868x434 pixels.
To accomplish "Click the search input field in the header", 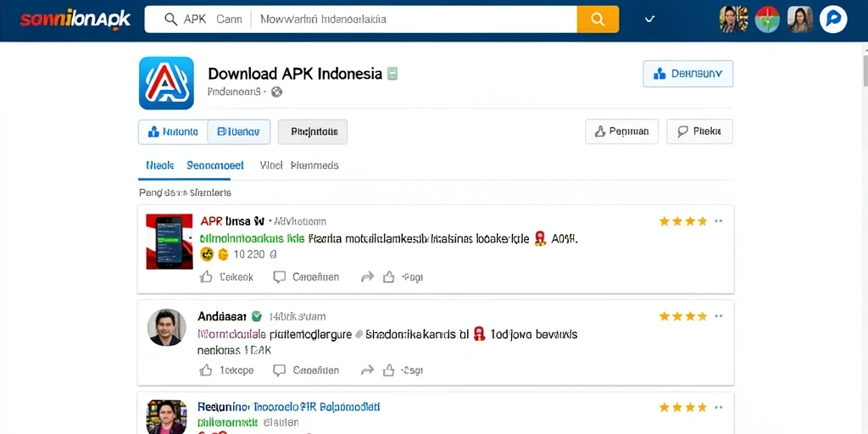I will pos(360,19).
